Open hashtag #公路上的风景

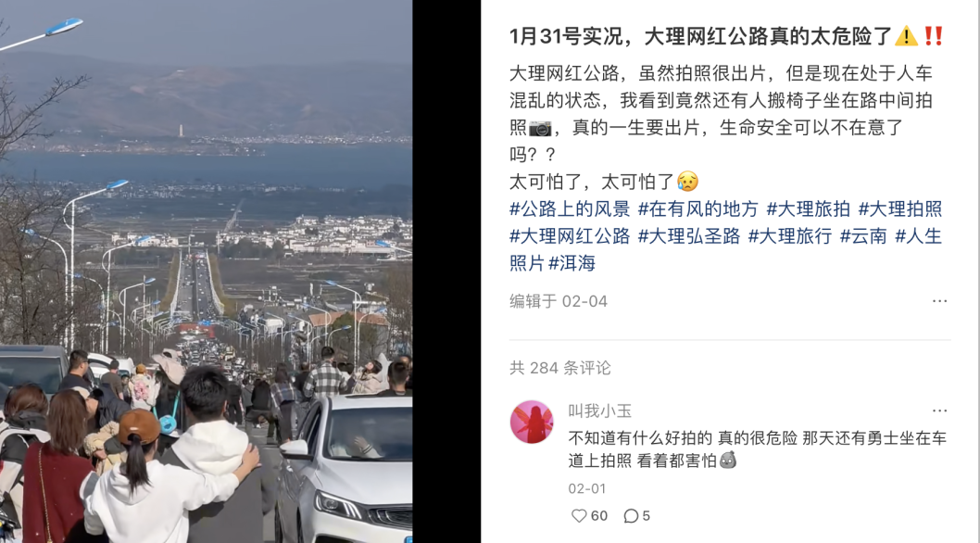tap(570, 208)
